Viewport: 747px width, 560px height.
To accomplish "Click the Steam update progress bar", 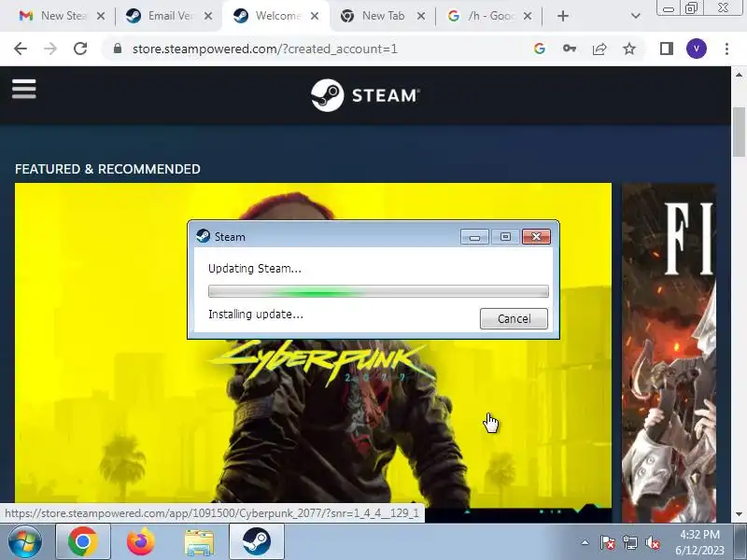I will click(x=378, y=291).
